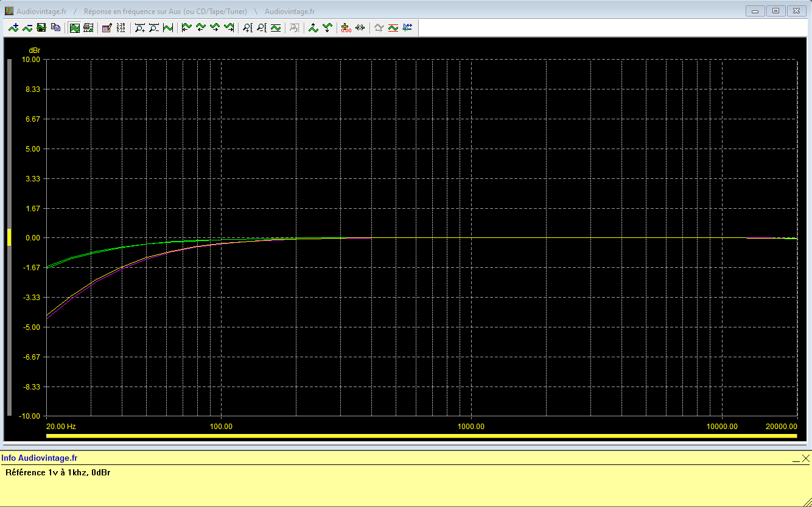The width and height of the screenshot is (812, 507).
Task: Click the fit curve to window icon
Action: (x=168, y=27)
